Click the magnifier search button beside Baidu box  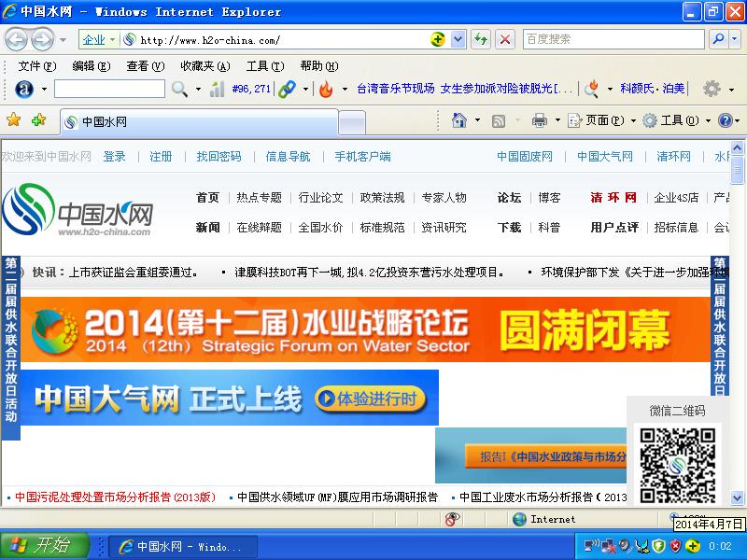[718, 39]
